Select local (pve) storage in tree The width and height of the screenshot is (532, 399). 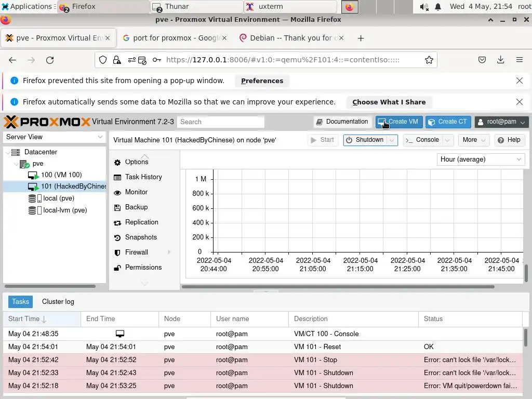click(54, 198)
